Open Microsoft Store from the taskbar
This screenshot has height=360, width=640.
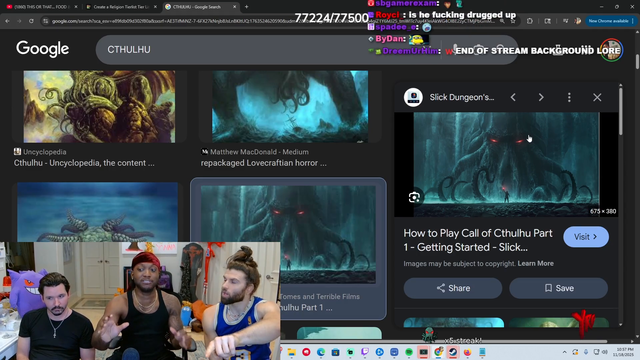[336, 352]
